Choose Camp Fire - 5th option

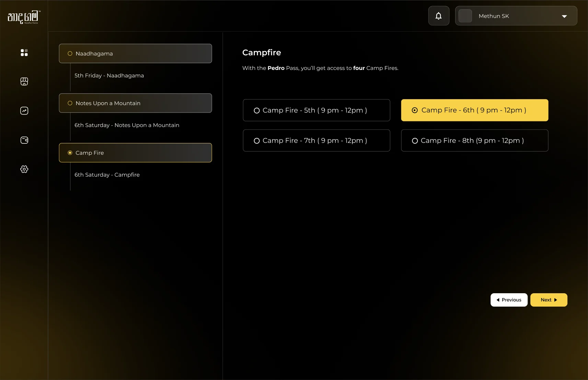(316, 110)
